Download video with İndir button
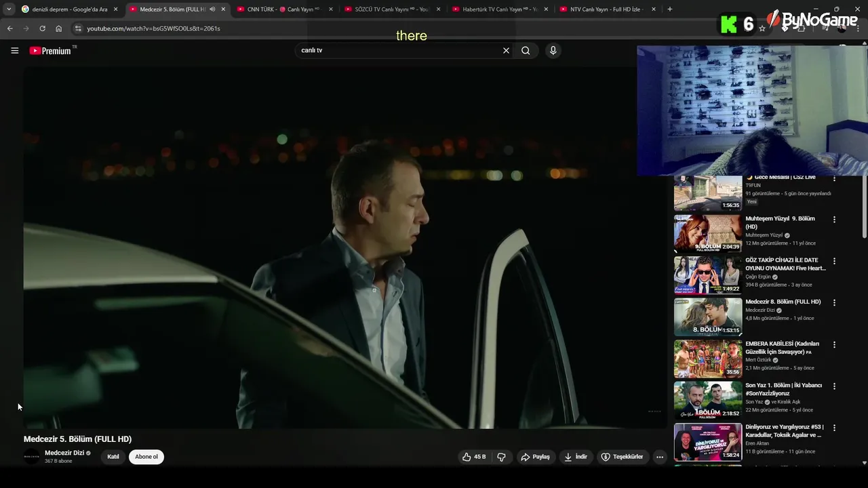This screenshot has height=488, width=868. click(576, 457)
